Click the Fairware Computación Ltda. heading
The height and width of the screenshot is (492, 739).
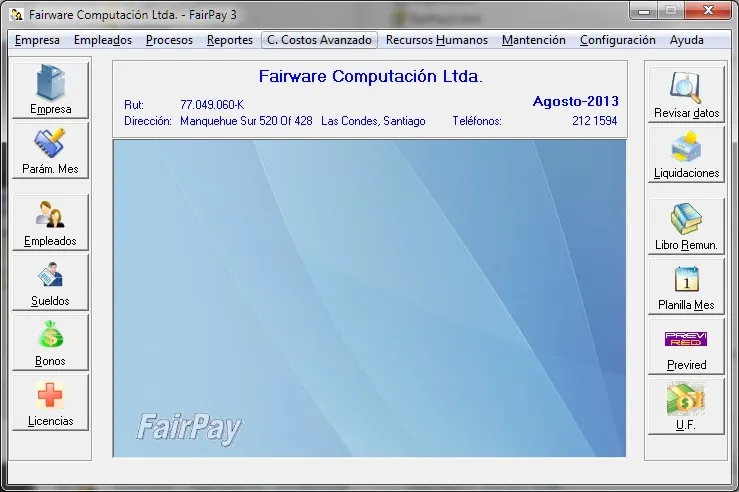pyautogui.click(x=370, y=76)
